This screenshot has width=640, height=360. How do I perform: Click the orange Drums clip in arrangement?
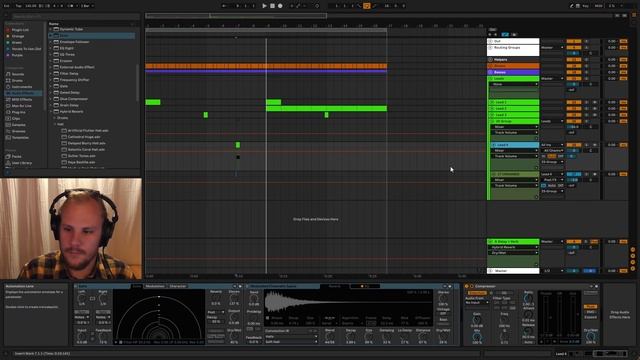click(x=266, y=66)
